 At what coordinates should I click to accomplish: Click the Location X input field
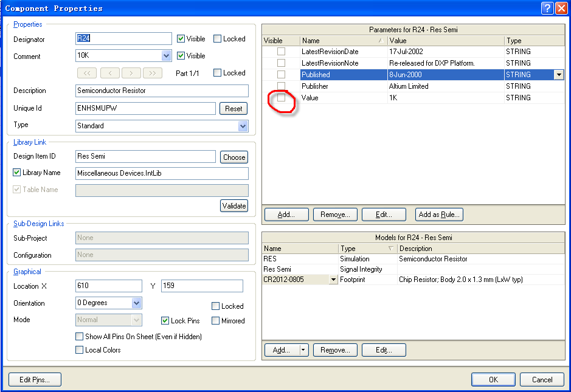109,286
